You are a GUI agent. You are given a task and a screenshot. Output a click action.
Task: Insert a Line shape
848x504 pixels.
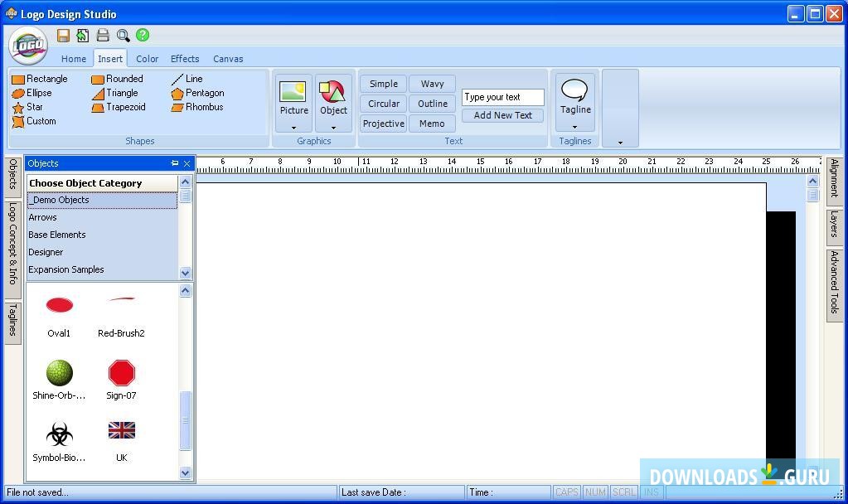pos(187,79)
